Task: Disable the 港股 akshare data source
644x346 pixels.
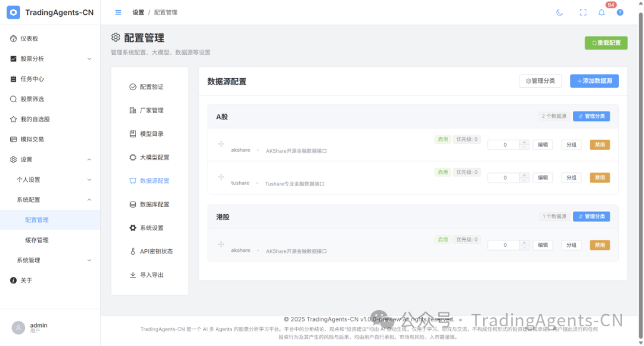Action: tap(599, 245)
